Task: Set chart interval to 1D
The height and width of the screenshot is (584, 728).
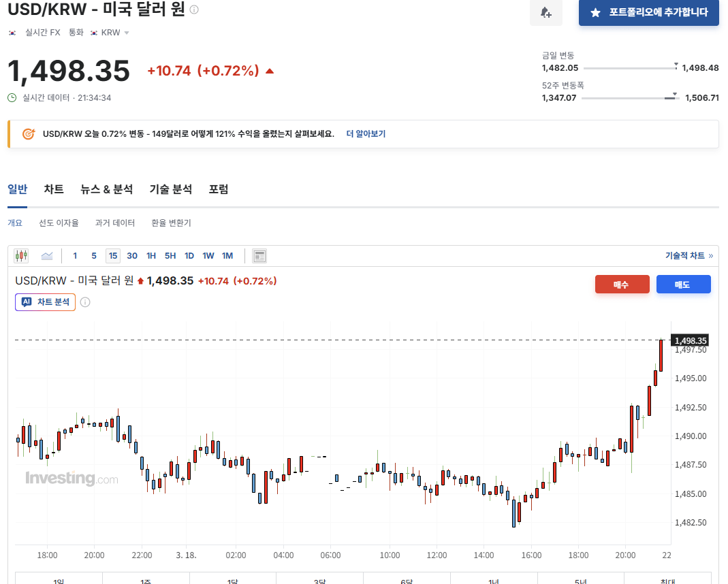Action: tap(189, 256)
